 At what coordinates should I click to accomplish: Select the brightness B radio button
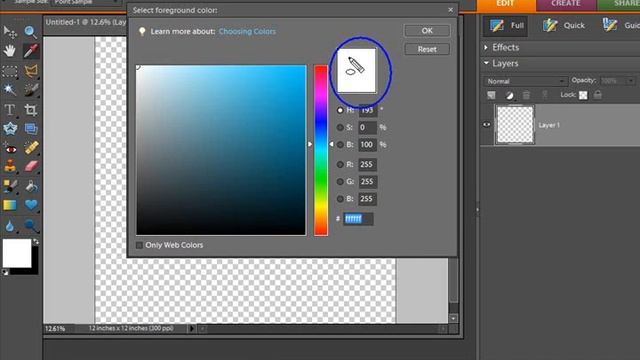(340, 144)
